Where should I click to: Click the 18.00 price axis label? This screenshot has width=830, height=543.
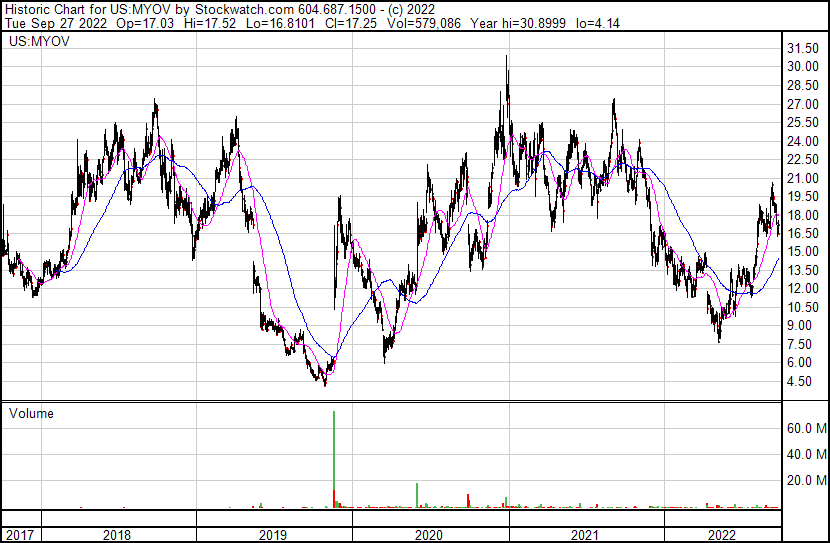[x=804, y=215]
